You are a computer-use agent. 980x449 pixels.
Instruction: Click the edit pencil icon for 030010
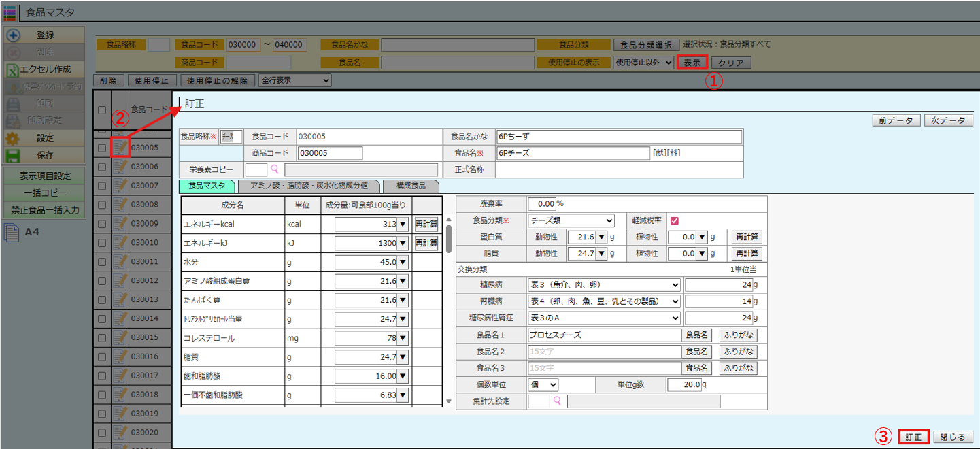click(x=120, y=242)
